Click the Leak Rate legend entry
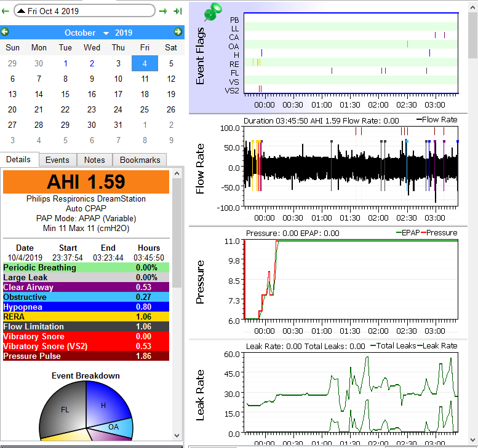 [x=437, y=345]
